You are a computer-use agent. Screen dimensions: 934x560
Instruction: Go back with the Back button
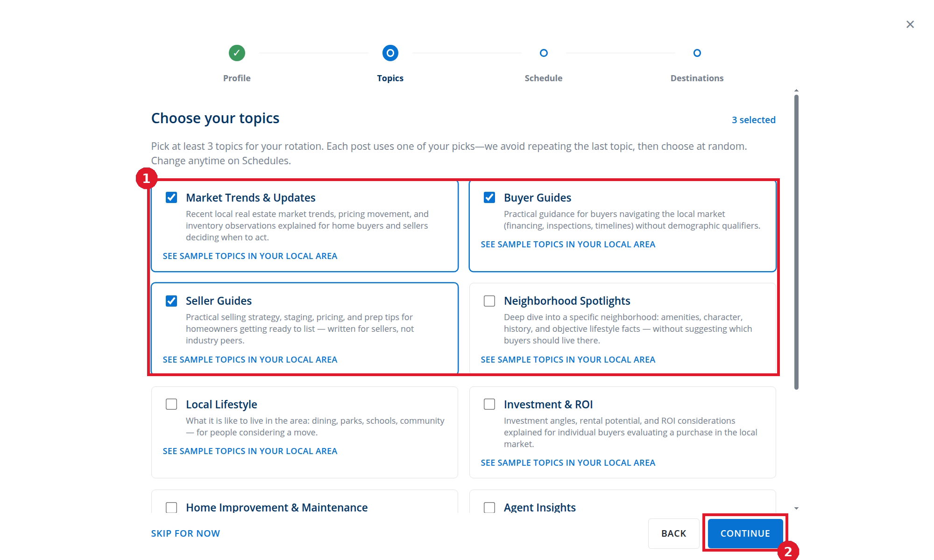tap(673, 533)
